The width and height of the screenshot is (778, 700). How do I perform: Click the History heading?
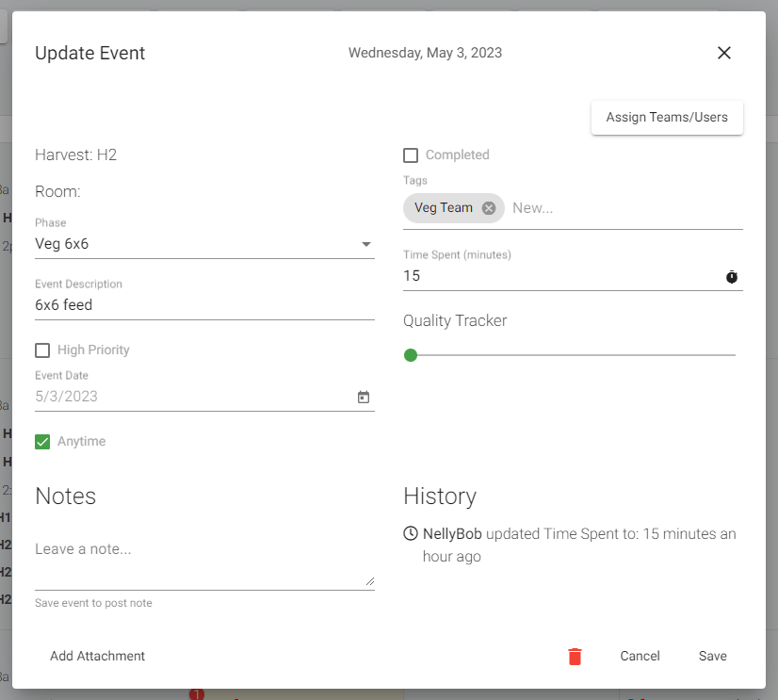tap(440, 496)
